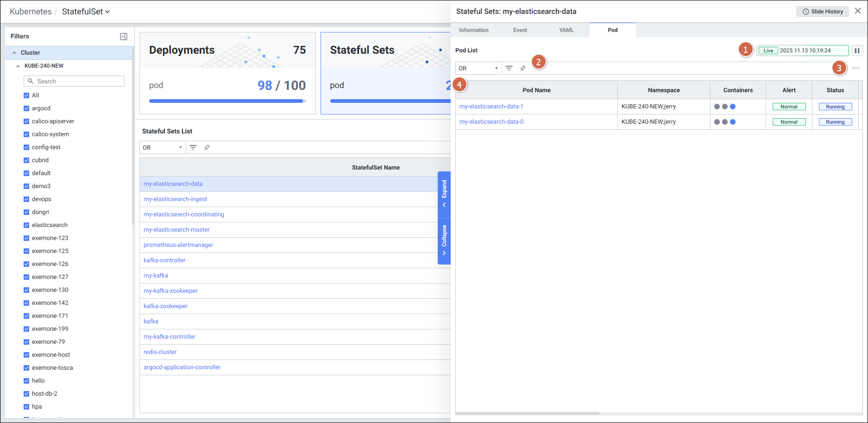Uncheck the argocd namespace checkbox
The image size is (868, 423).
point(26,108)
